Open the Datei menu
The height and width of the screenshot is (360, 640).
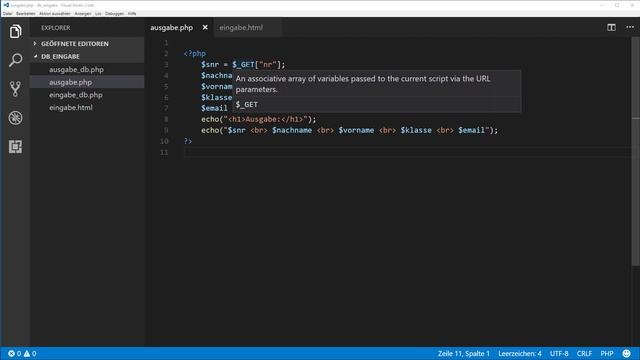pos(7,13)
